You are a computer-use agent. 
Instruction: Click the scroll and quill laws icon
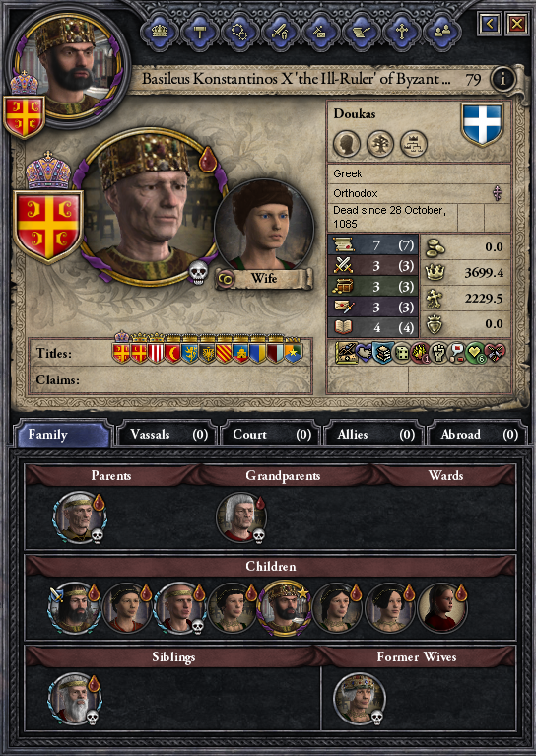coord(361,33)
